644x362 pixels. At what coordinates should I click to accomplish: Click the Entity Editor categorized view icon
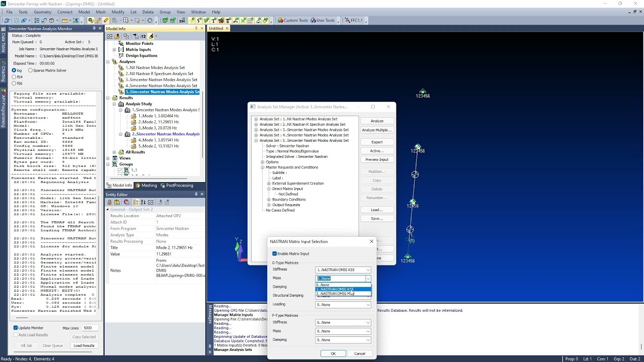(x=135, y=202)
